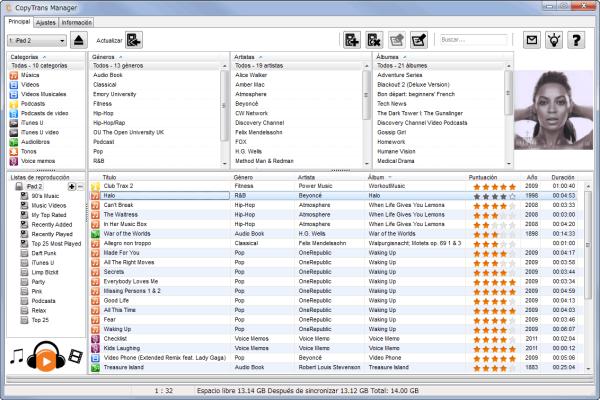
Task: Click the film strip video icon
Action: (x=75, y=356)
